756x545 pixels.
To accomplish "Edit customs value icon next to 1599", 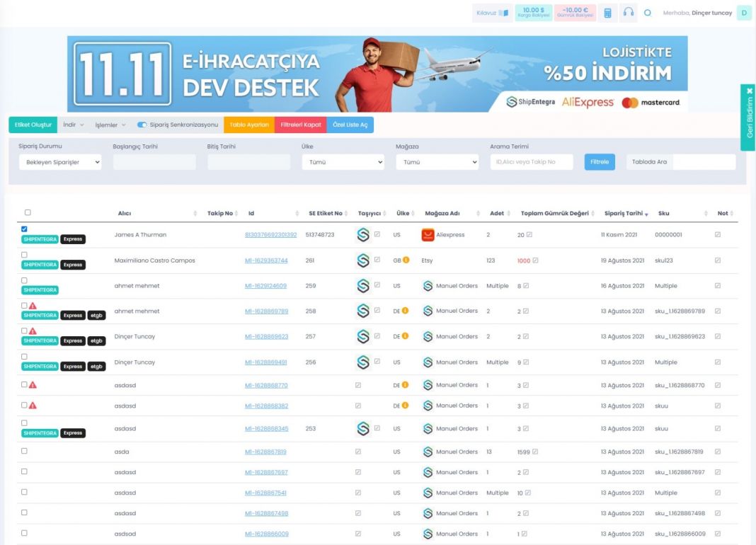I will click(x=534, y=452).
